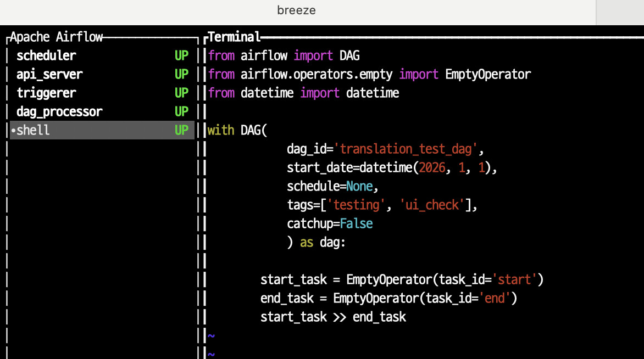Click the Apache Airflow panel title

(56, 37)
